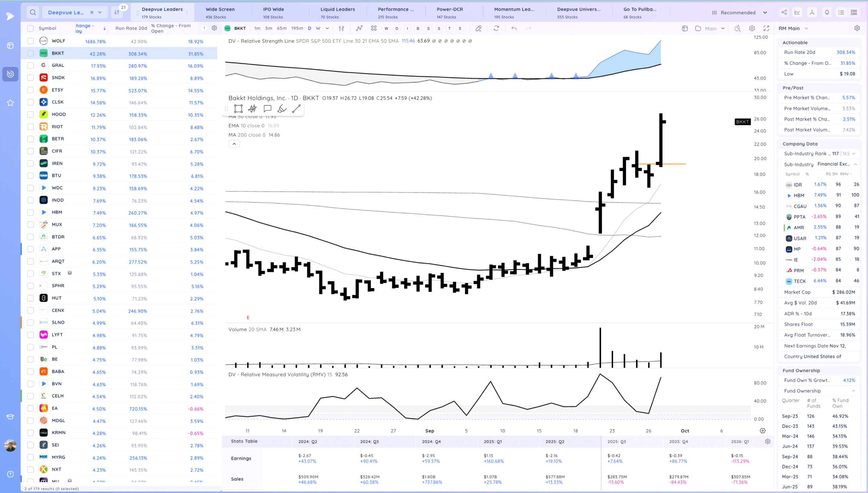Enter fullscreen chart mode

point(766,28)
